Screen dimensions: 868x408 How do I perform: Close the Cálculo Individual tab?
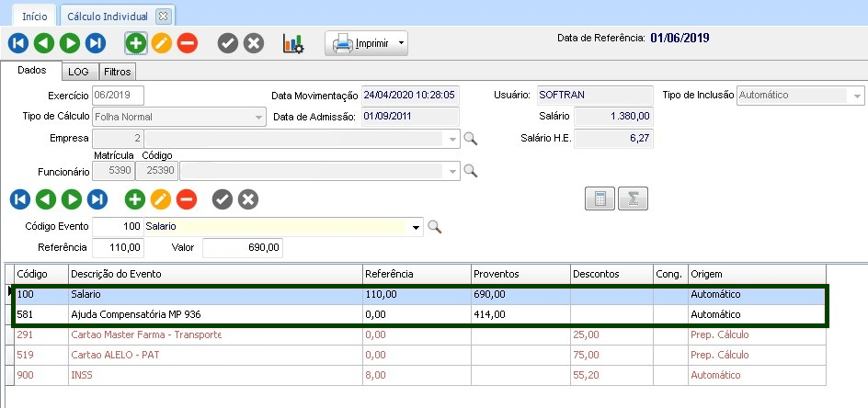(x=163, y=17)
